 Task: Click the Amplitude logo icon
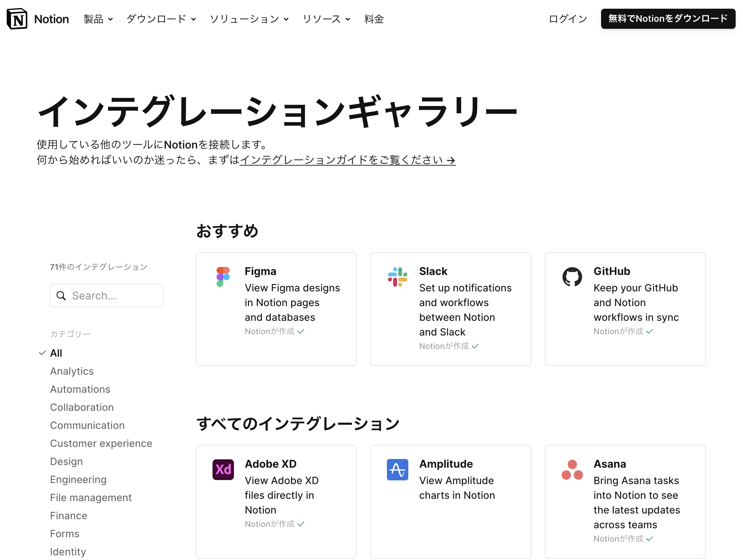(397, 469)
